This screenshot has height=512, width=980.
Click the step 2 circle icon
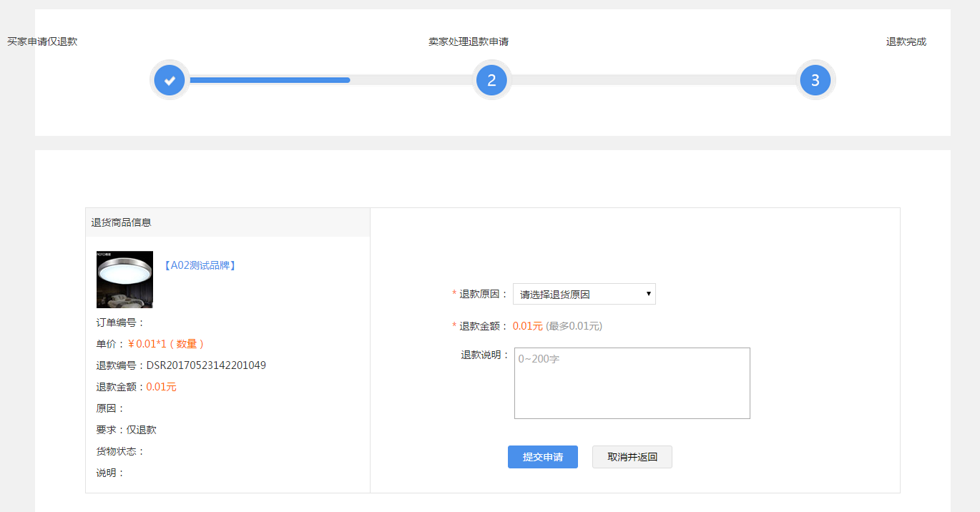(x=491, y=80)
